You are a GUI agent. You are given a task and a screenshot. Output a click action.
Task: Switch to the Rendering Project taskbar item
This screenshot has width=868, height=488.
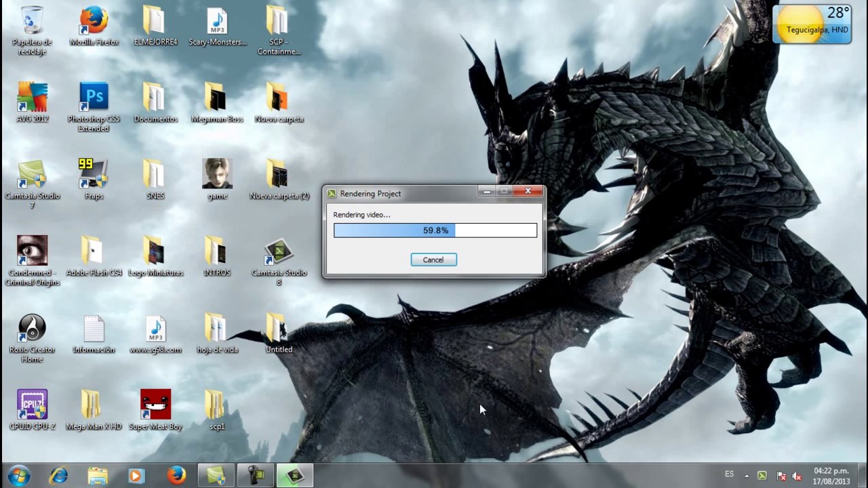coord(295,476)
